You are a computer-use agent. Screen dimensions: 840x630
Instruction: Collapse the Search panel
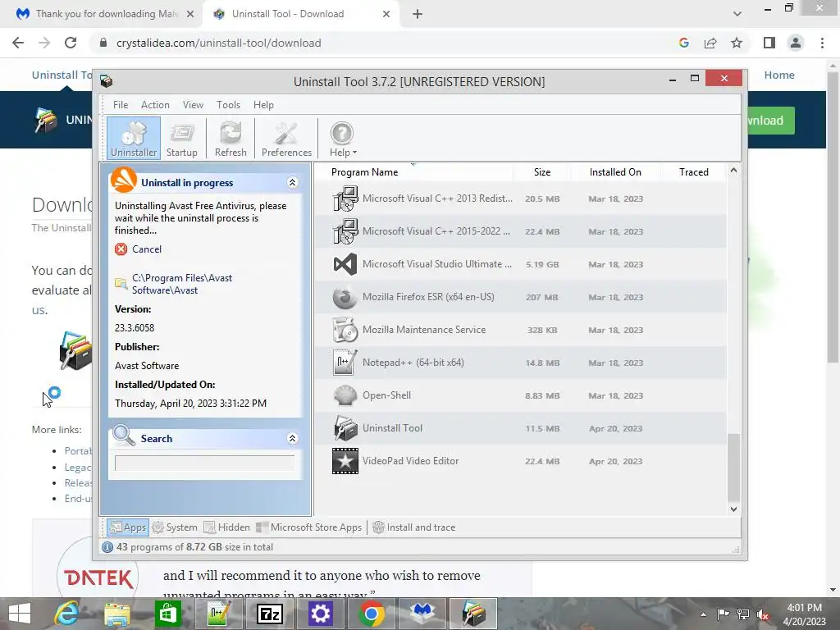click(x=293, y=438)
